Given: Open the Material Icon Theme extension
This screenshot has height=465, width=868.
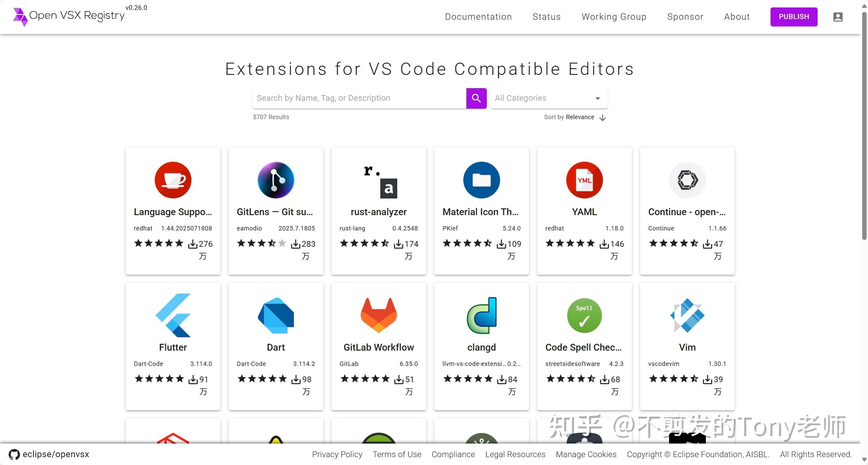Looking at the screenshot, I should [481, 180].
